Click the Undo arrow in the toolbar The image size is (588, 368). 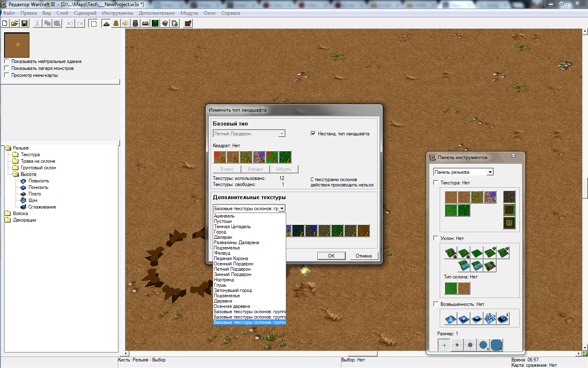point(70,23)
